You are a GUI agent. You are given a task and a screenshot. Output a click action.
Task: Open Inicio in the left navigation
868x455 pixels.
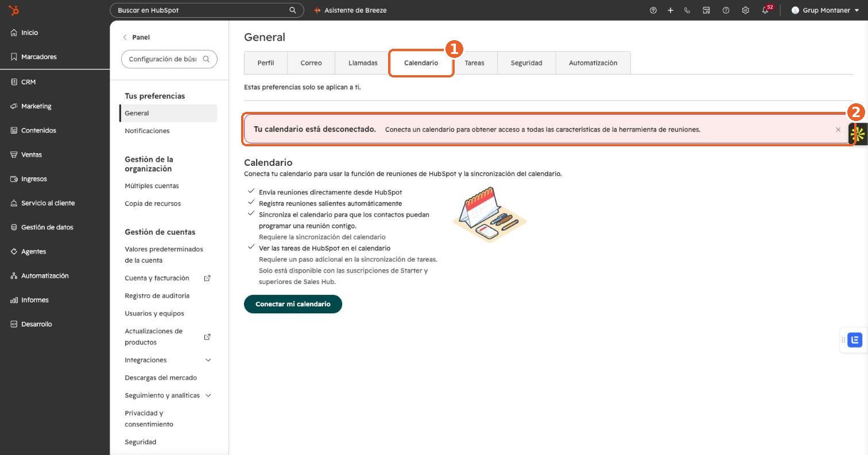click(24, 33)
